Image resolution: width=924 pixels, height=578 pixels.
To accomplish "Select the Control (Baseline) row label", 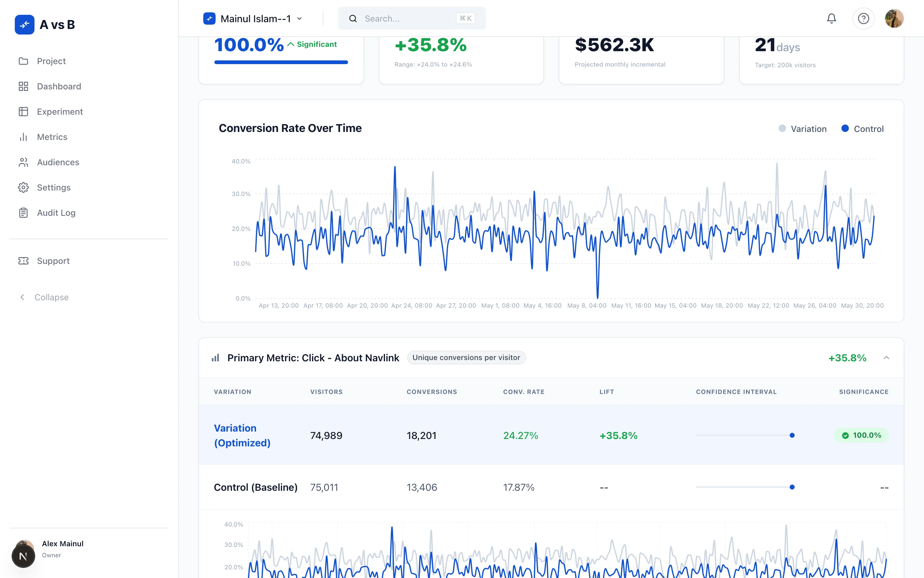I will [x=255, y=487].
